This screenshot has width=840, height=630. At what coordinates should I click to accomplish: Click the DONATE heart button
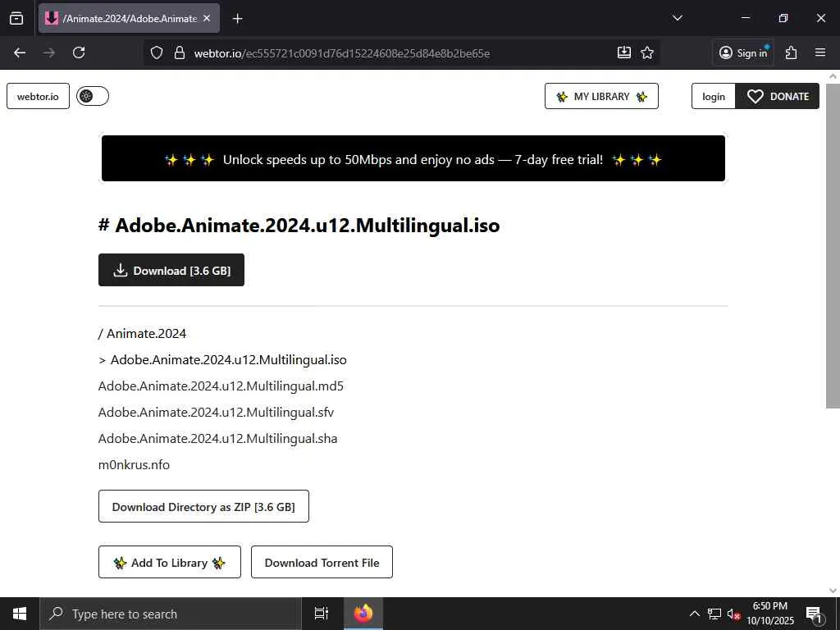(x=778, y=97)
